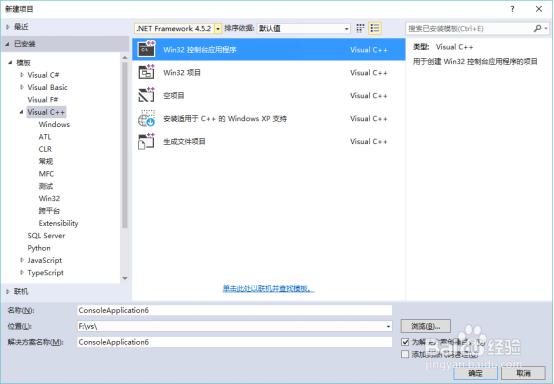
Task: Collapse the 已安装 section
Action: click(7, 44)
